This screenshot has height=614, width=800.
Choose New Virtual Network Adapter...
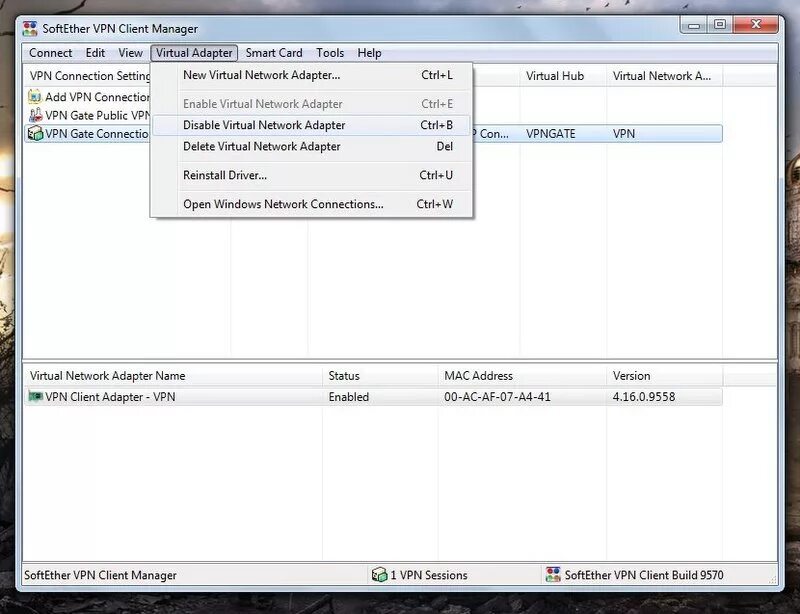pos(311,75)
